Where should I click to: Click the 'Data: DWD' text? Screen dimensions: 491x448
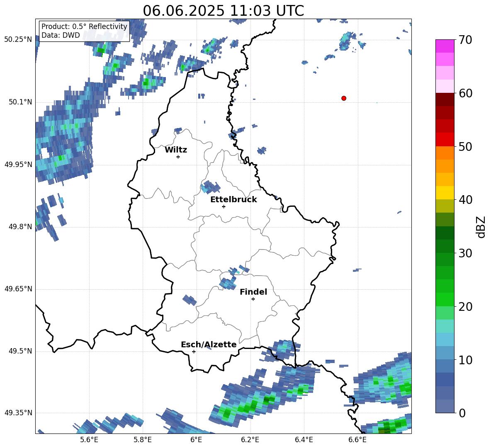[61, 35]
